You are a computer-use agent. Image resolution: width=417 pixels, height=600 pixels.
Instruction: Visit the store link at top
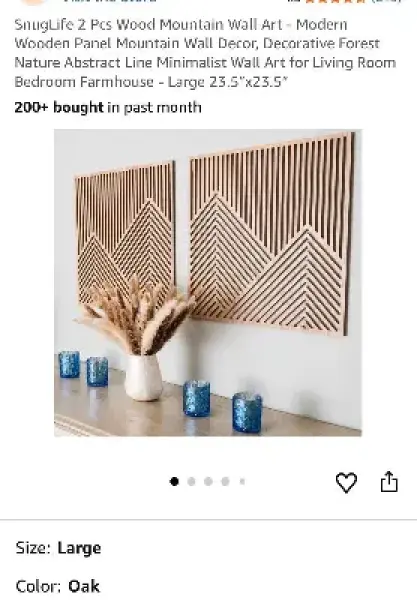click(x=109, y=1)
